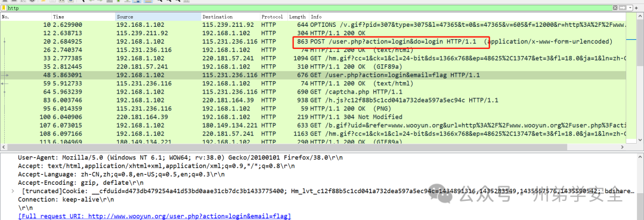Click packet list scrollbar up arrow
This screenshot has width=644, height=220.
640,17
